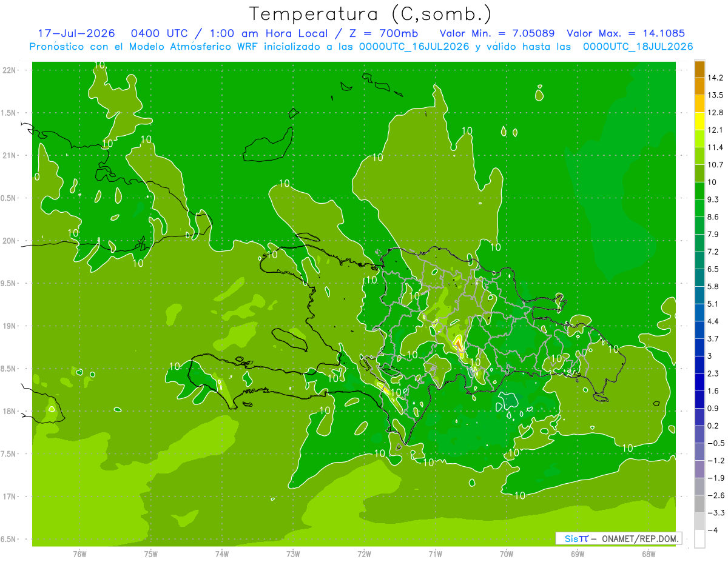Select the white swatch below -4
The width and height of the screenshot is (728, 562).
(x=699, y=538)
